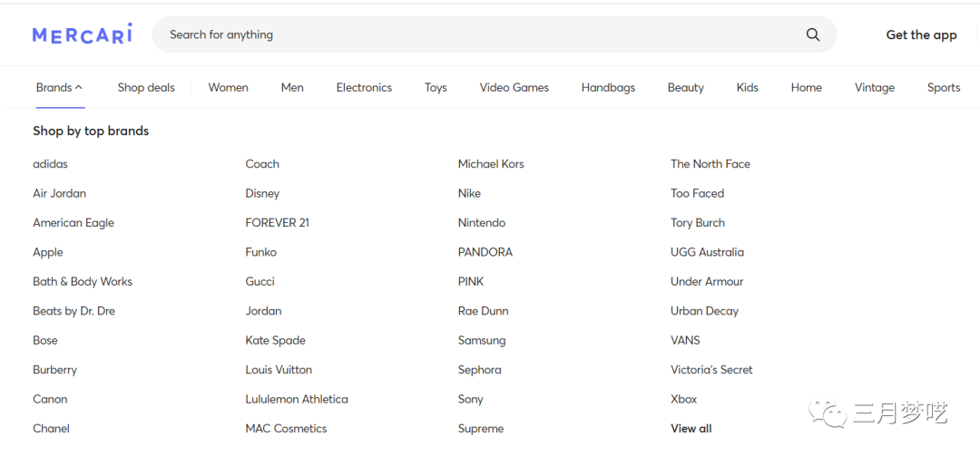980x456 pixels.
Task: Select the Women category
Action: [x=228, y=88]
